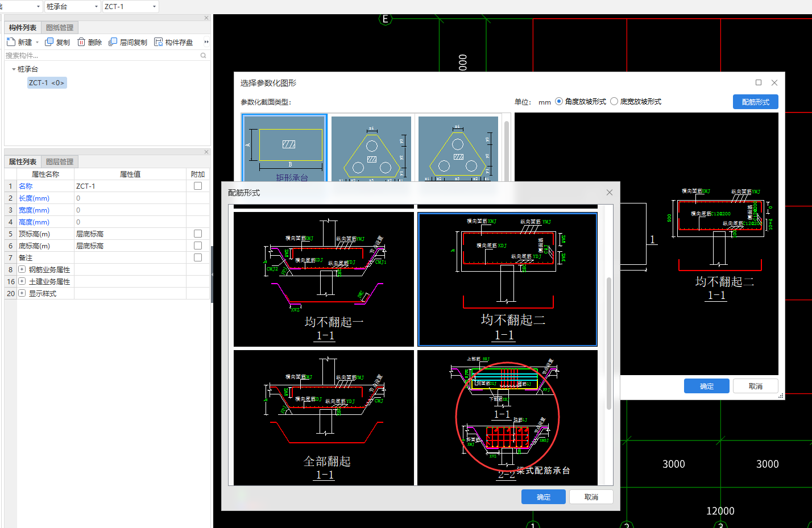Select the 梁式配筋承台 reinforcement thumbnail

pos(507,418)
